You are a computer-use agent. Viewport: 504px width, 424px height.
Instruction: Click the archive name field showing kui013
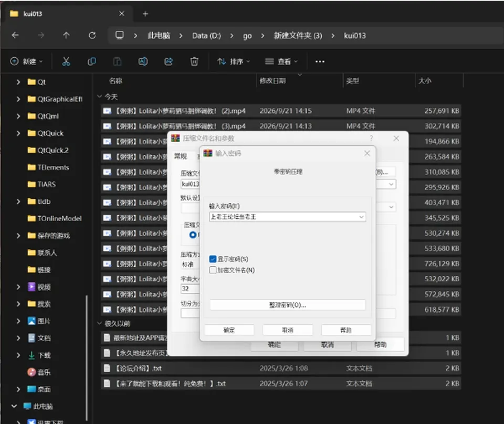[190, 184]
